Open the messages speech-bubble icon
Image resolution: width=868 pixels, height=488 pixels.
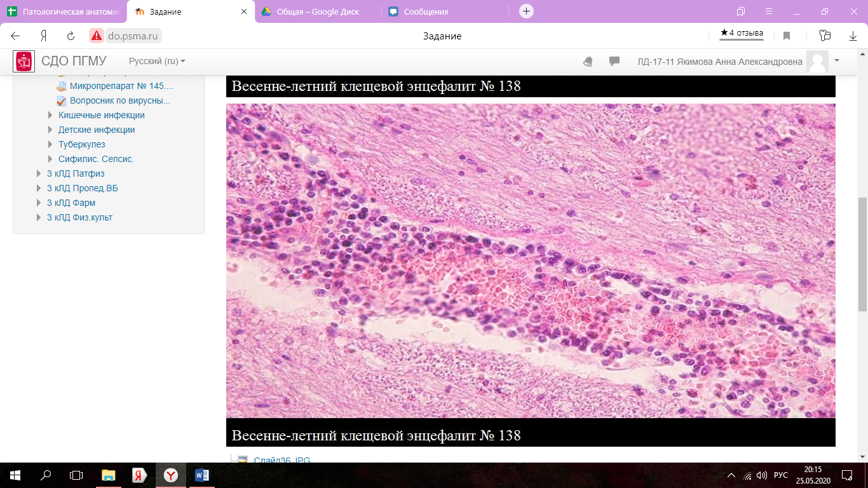(x=614, y=62)
